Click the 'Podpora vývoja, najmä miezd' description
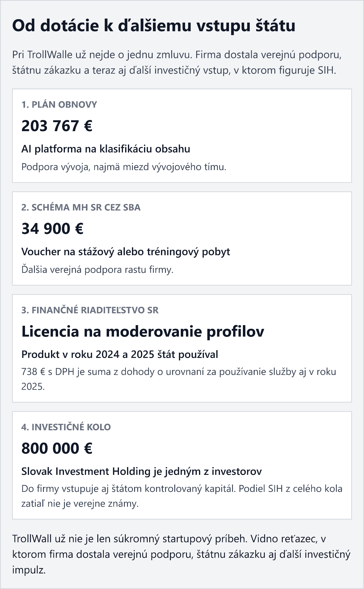364x589 pixels. 124,167
